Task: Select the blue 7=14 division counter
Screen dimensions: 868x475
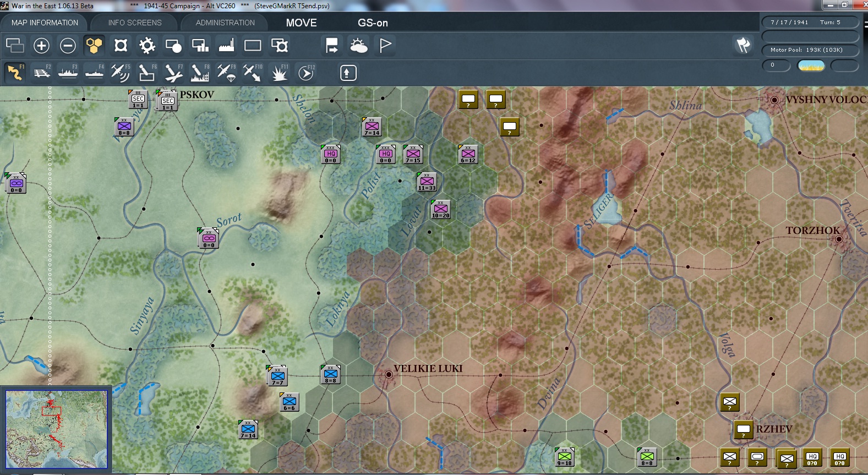Action: [x=248, y=429]
